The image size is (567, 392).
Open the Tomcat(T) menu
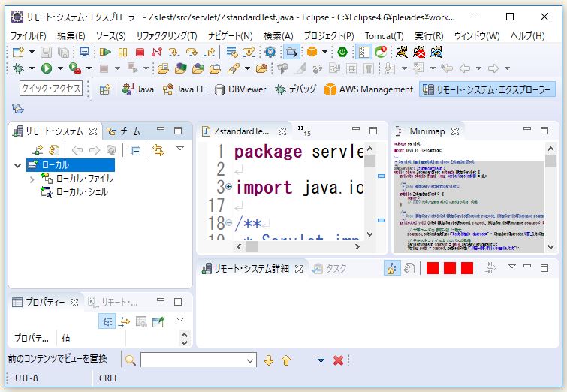click(384, 36)
